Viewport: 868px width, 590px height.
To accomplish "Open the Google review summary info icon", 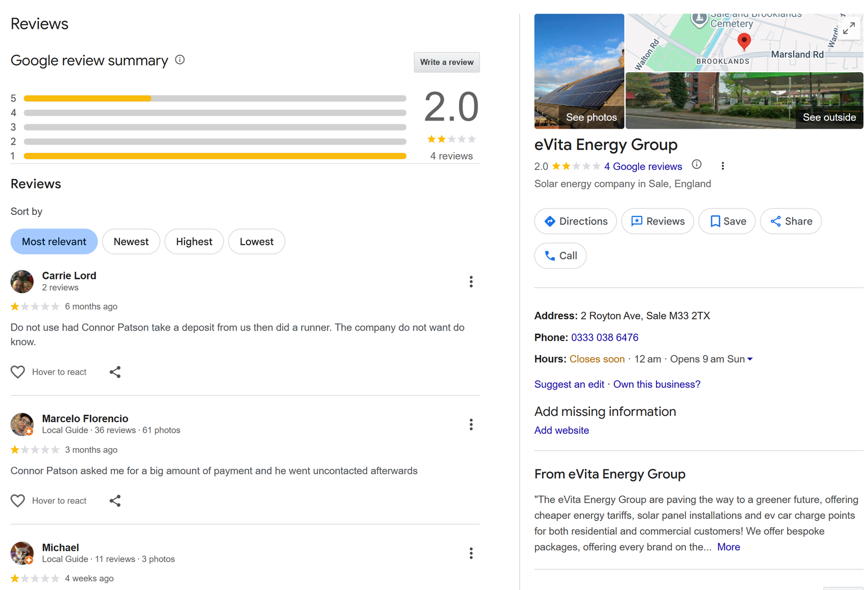I will pyautogui.click(x=180, y=60).
